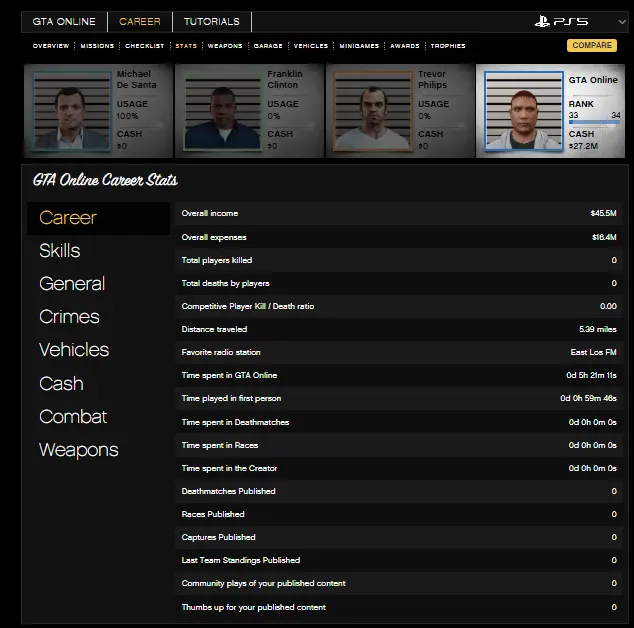Click the Overall expenses row label
Viewport: 634px width, 628px height.
[214, 237]
